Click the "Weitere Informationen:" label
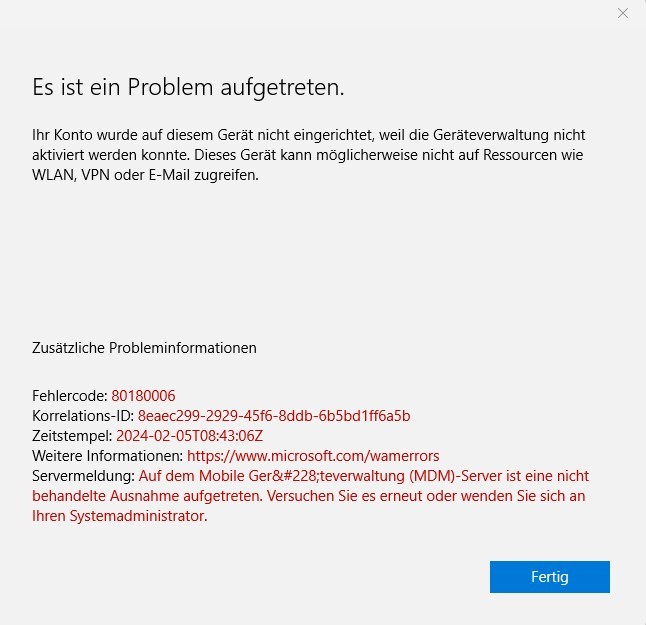 tap(108, 456)
